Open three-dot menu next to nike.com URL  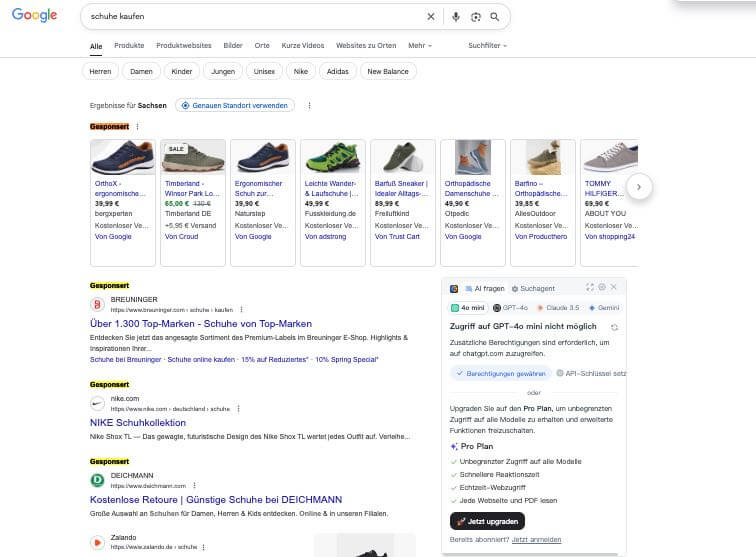click(x=238, y=408)
